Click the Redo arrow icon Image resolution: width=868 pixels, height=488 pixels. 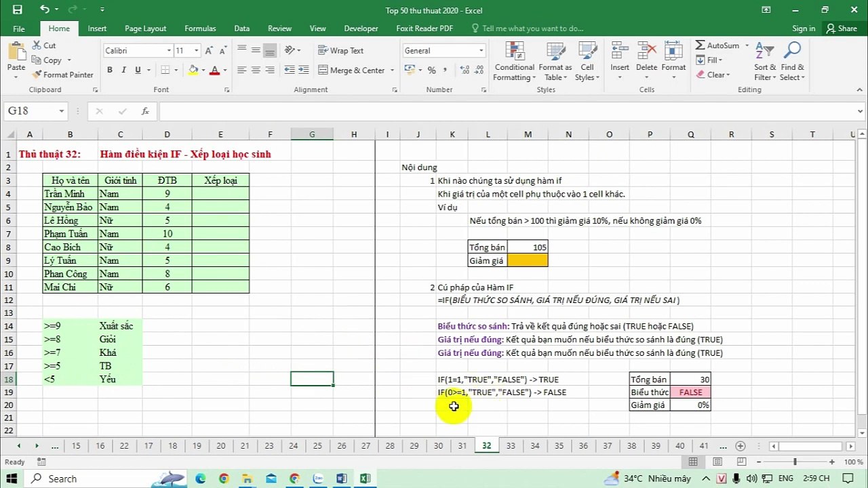(x=74, y=9)
